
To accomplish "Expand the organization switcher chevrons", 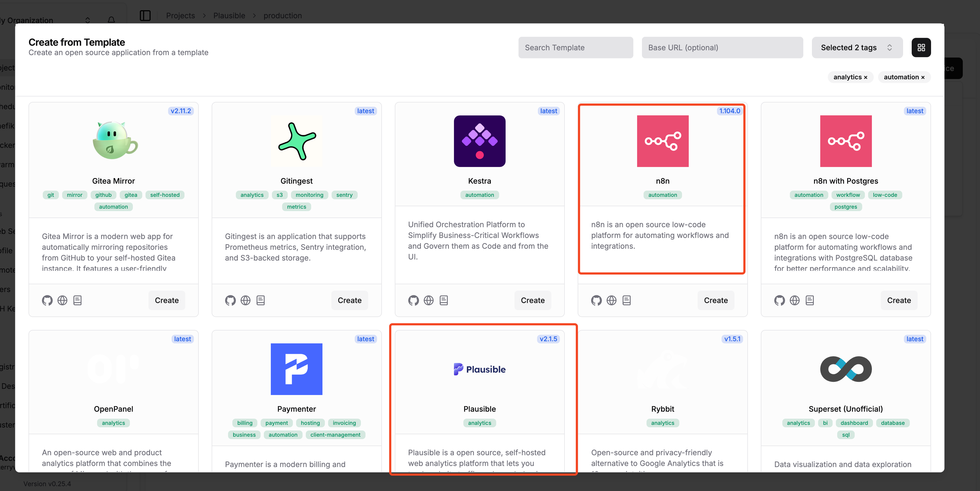I will coord(88,20).
